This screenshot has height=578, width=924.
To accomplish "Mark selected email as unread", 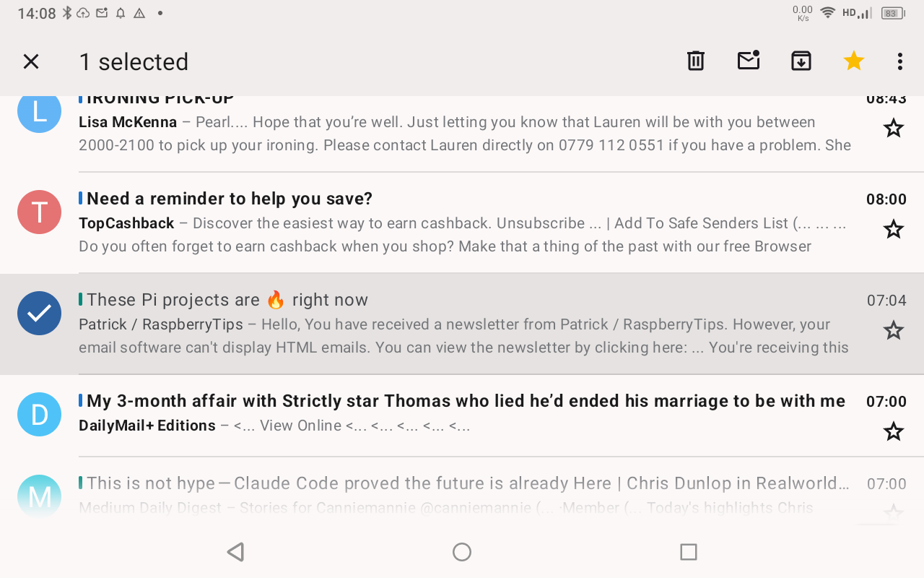I will [749, 61].
